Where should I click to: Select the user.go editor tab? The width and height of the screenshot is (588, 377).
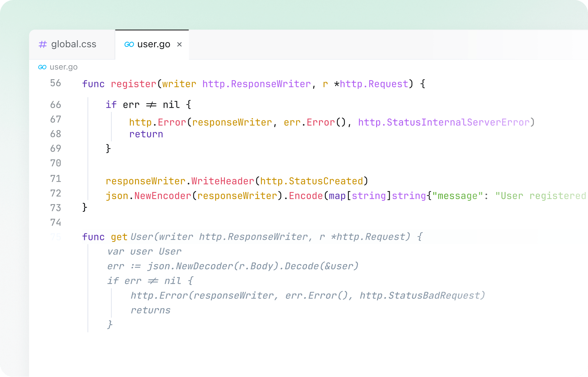pos(153,44)
